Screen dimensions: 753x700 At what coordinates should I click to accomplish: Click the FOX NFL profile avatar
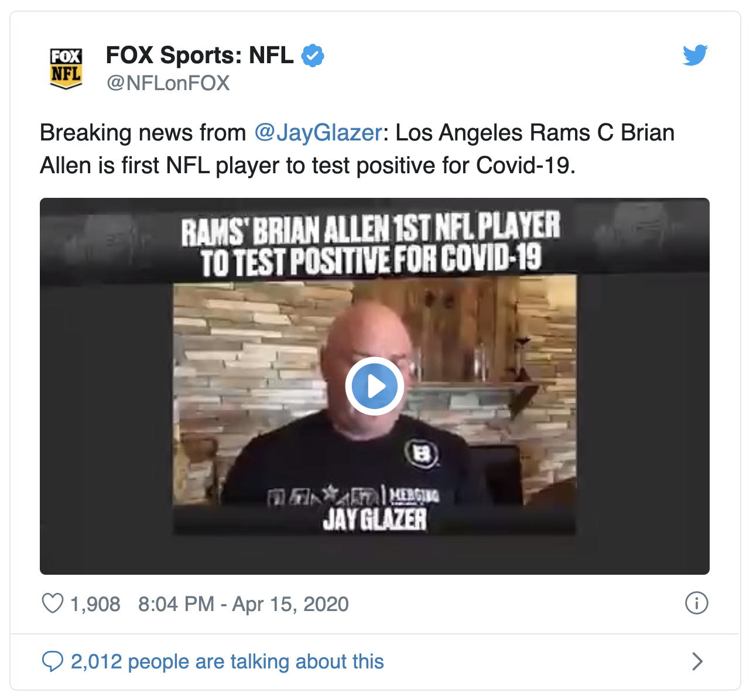coord(66,68)
